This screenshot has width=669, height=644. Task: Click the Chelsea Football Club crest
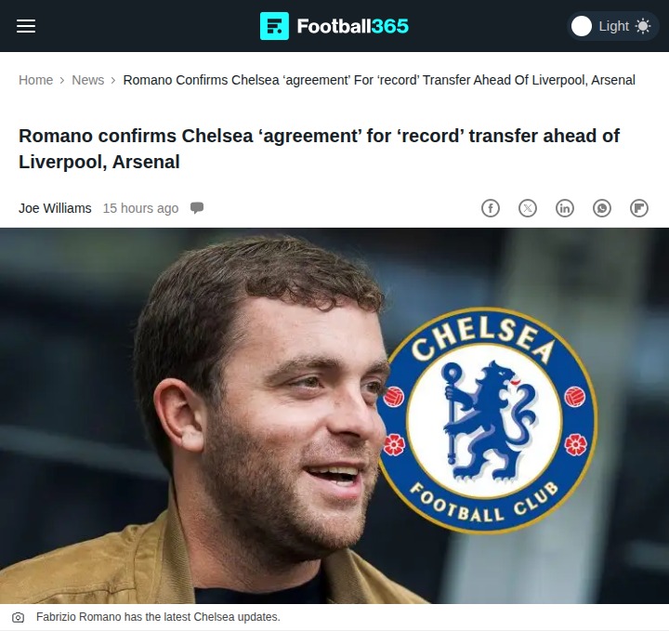(487, 420)
